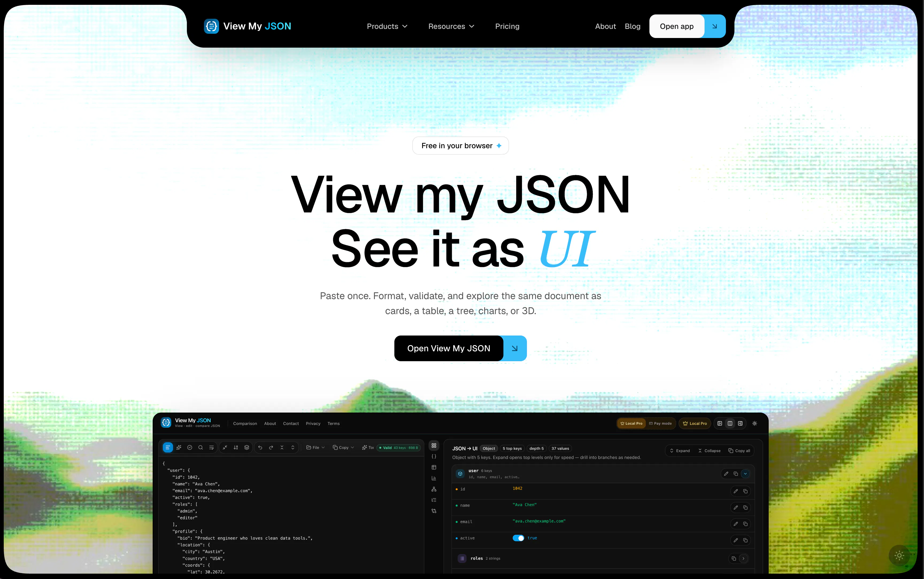Redo with the forward arrow icon

pyautogui.click(x=271, y=447)
